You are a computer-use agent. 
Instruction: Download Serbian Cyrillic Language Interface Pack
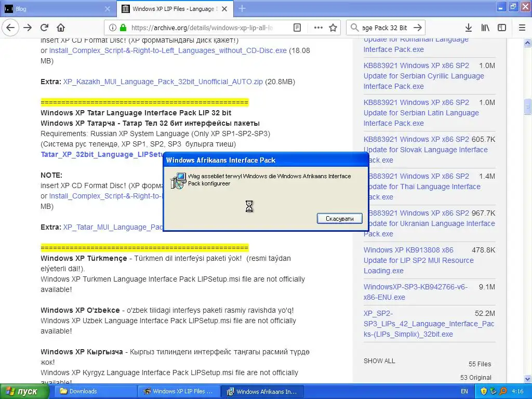click(423, 76)
